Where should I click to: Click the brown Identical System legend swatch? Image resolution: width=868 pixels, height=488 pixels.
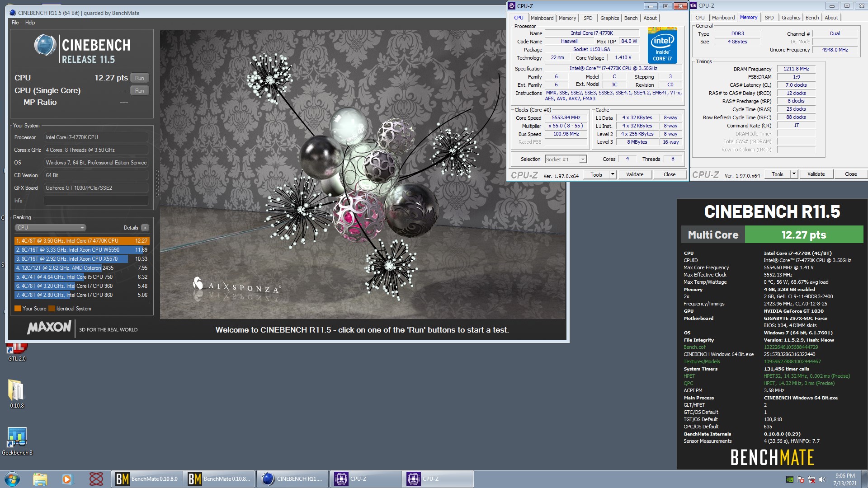52,309
